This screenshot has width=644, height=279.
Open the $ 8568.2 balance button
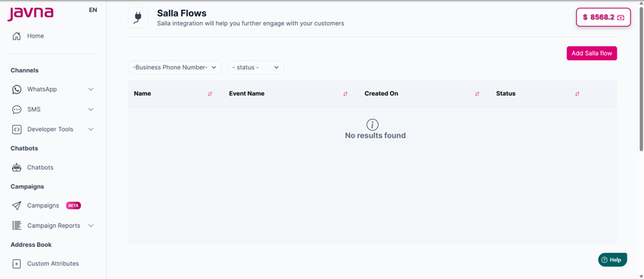(603, 17)
